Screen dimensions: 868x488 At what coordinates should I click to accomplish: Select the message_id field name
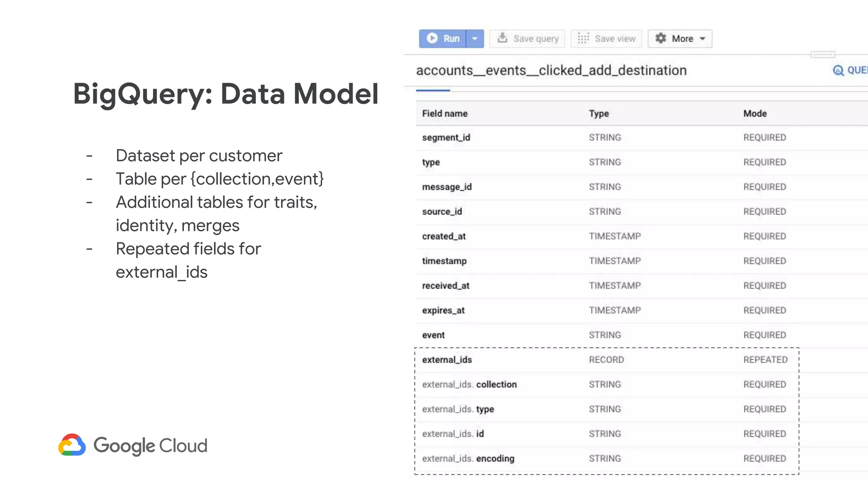(x=447, y=187)
